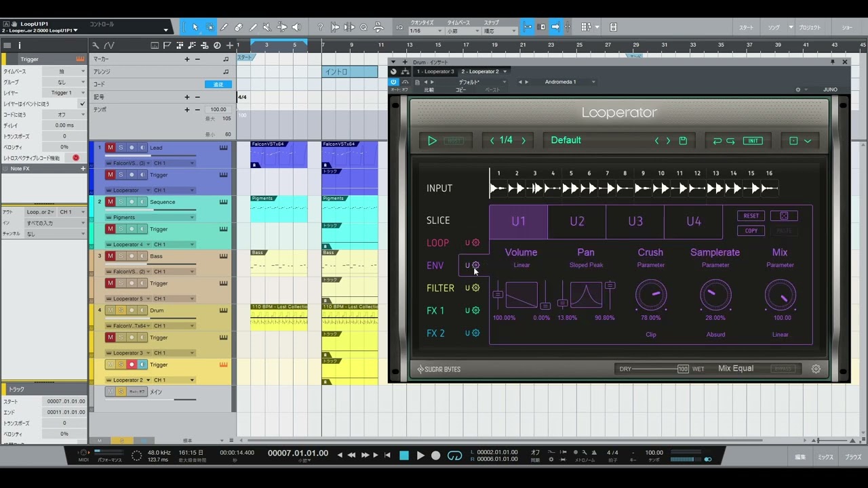This screenshot has height=488, width=868.
Task: Show automation with the curve icon
Action: (110, 45)
